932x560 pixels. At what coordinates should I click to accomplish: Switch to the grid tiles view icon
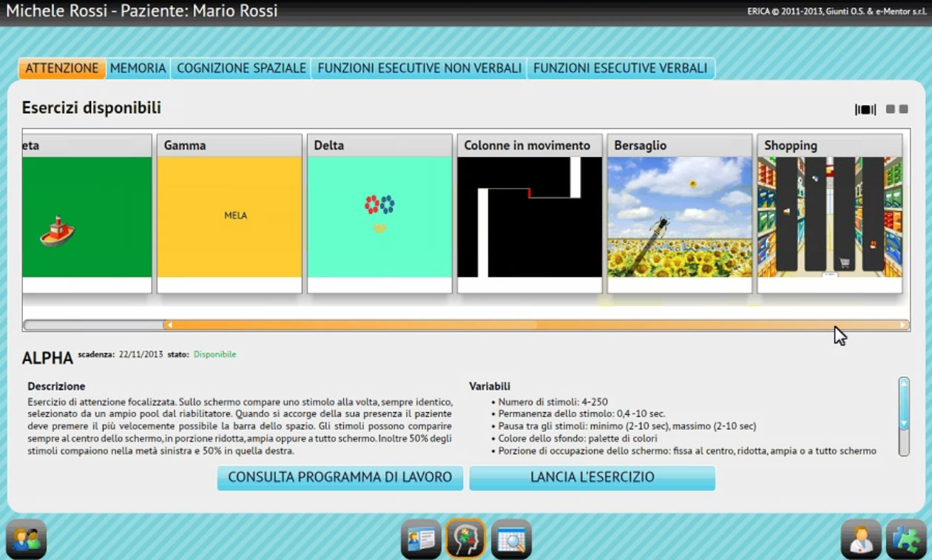896,109
